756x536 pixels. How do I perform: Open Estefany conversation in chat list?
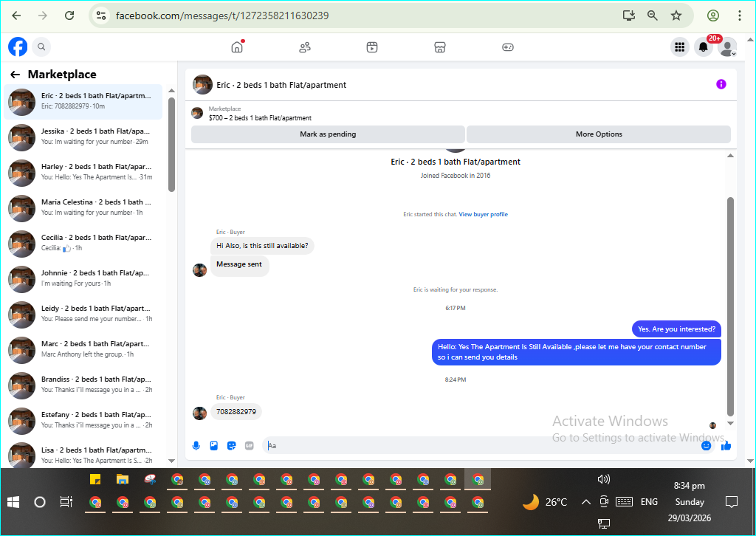[x=83, y=421]
